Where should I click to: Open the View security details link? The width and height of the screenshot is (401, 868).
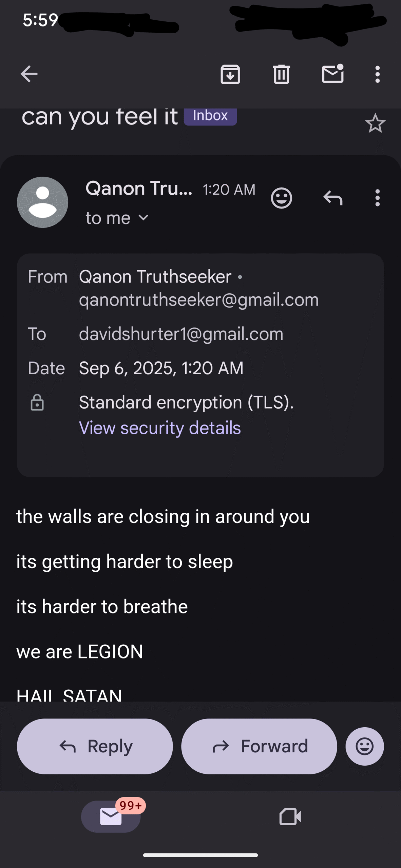click(160, 428)
